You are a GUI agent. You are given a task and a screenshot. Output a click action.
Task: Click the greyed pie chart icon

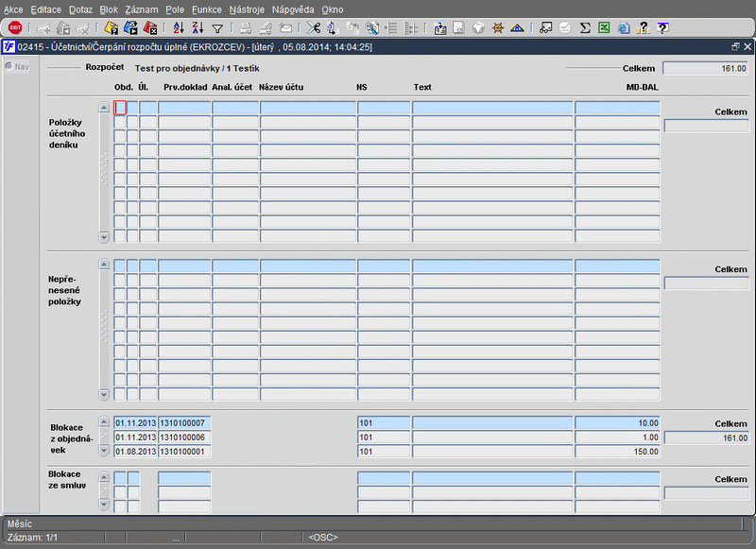click(x=565, y=28)
